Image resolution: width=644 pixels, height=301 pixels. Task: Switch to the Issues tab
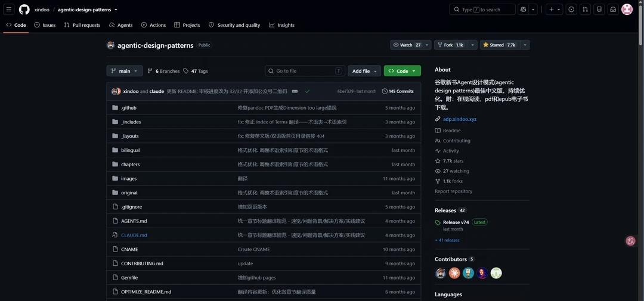45,25
